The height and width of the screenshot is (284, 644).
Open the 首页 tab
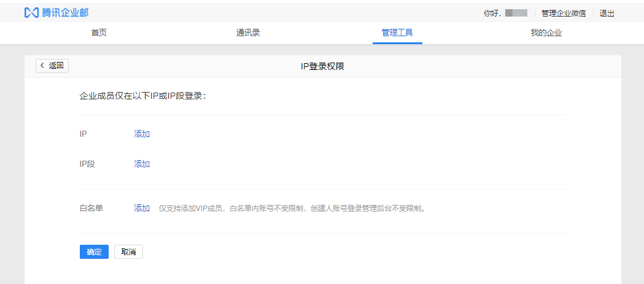coord(99,33)
